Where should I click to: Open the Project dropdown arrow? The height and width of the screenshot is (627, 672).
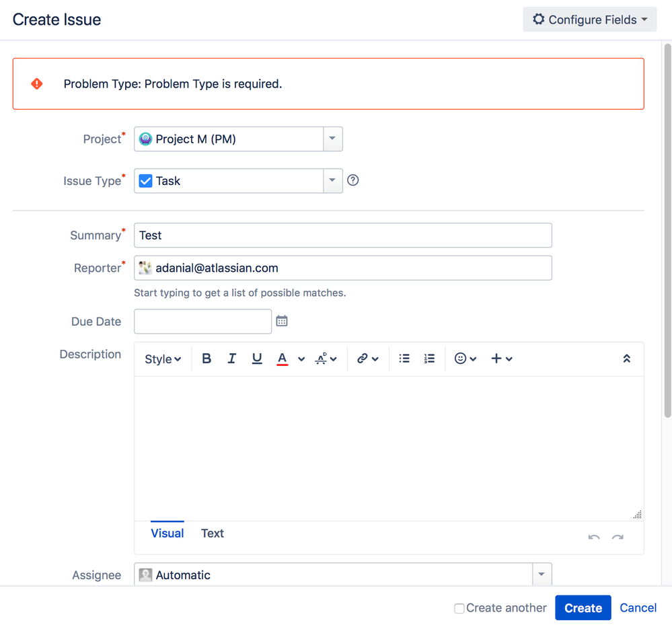(x=332, y=139)
